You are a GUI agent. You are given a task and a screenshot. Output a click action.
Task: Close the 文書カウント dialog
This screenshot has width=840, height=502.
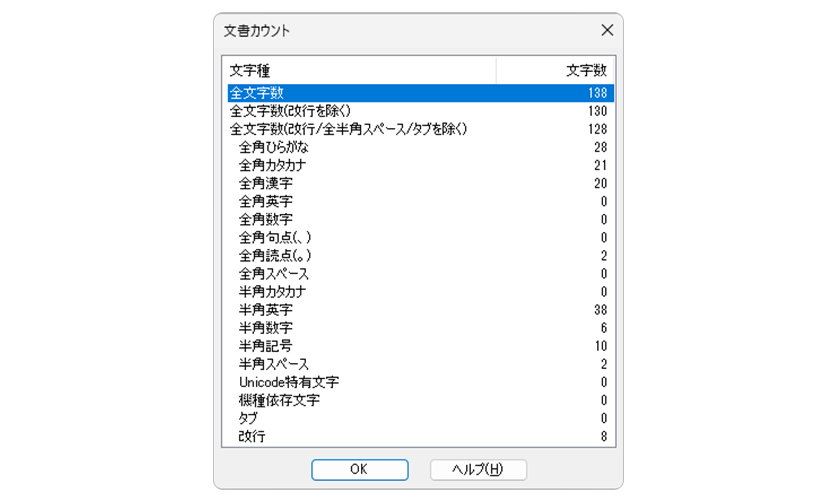point(607,30)
